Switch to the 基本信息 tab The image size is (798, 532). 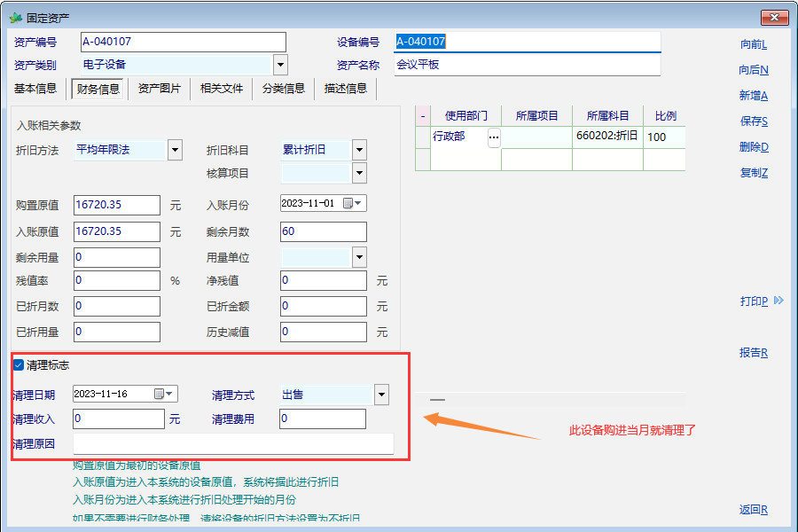click(35, 89)
